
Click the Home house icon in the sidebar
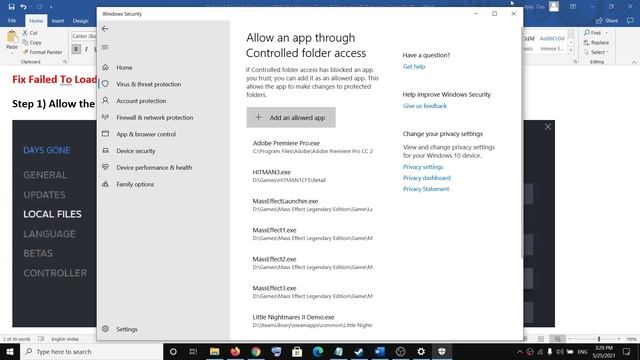105,67
